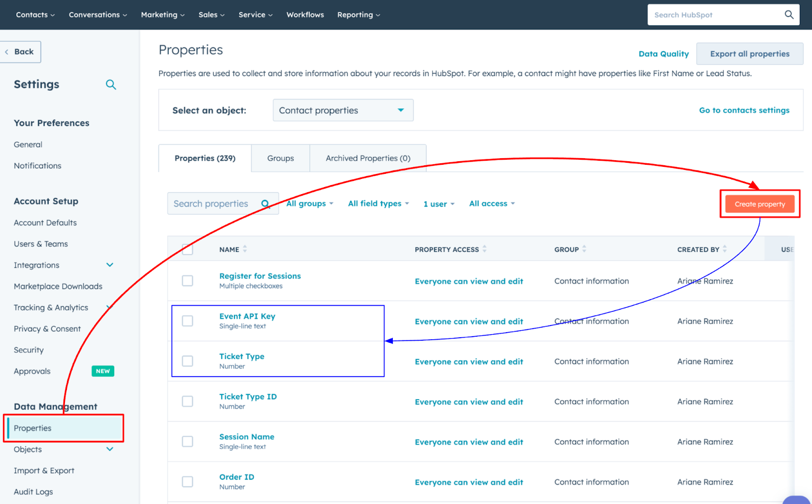The height and width of the screenshot is (504, 812).
Task: Open Account Defaults in sidebar
Action: [x=45, y=223]
